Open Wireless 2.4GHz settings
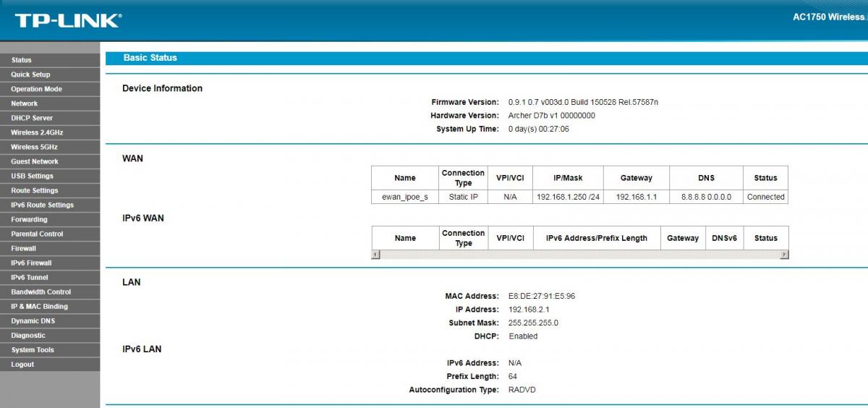 (x=50, y=132)
